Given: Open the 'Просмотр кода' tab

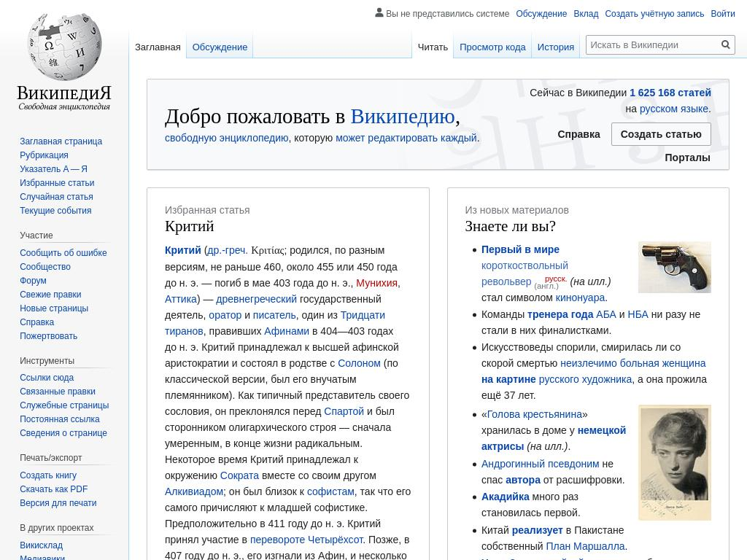Looking at the screenshot, I should pyautogui.click(x=492, y=47).
